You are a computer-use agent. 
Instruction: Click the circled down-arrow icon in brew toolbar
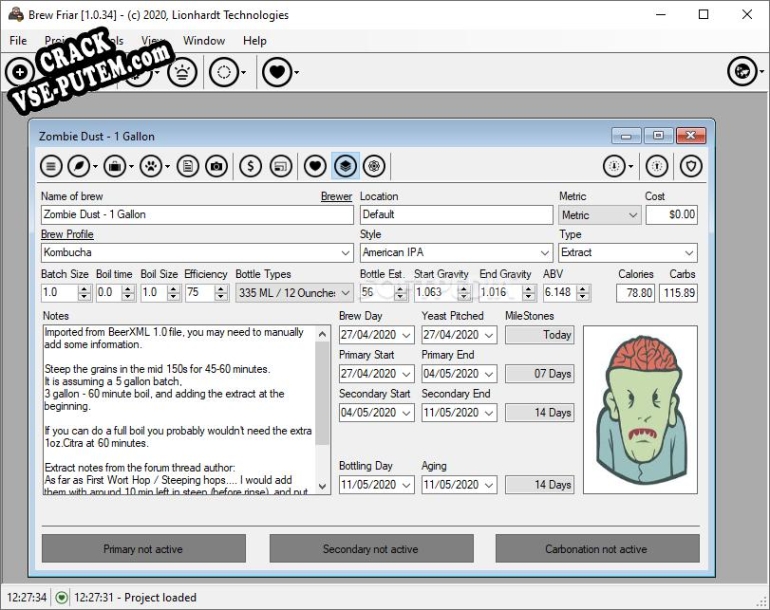(614, 166)
